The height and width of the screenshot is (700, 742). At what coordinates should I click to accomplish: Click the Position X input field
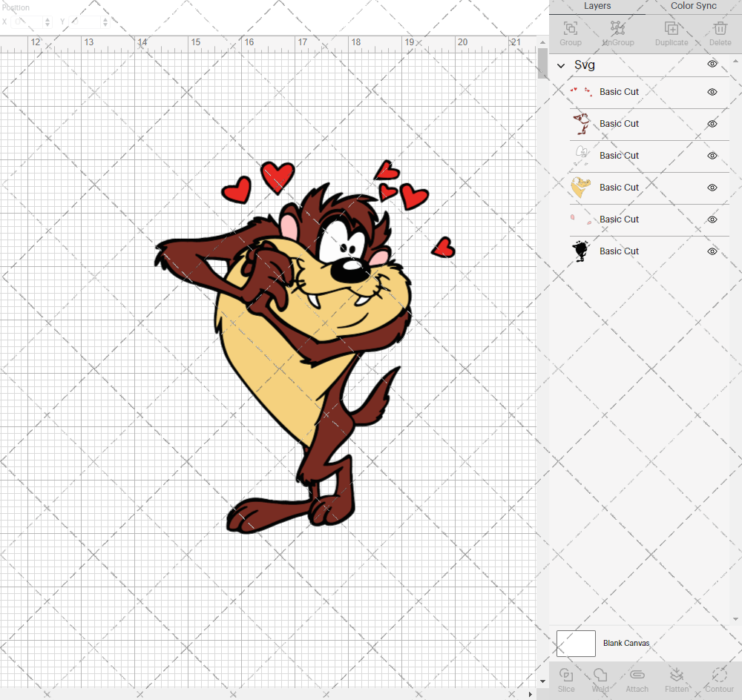click(x=27, y=22)
